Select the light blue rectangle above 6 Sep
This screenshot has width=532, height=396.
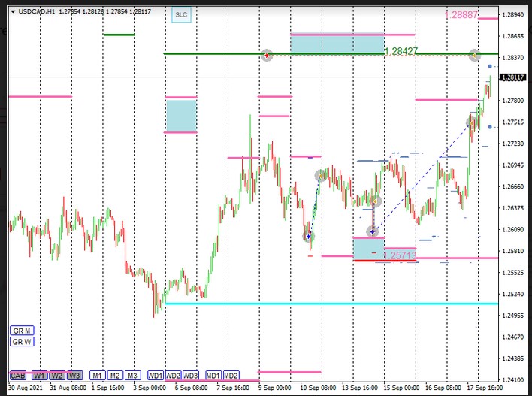click(181, 115)
